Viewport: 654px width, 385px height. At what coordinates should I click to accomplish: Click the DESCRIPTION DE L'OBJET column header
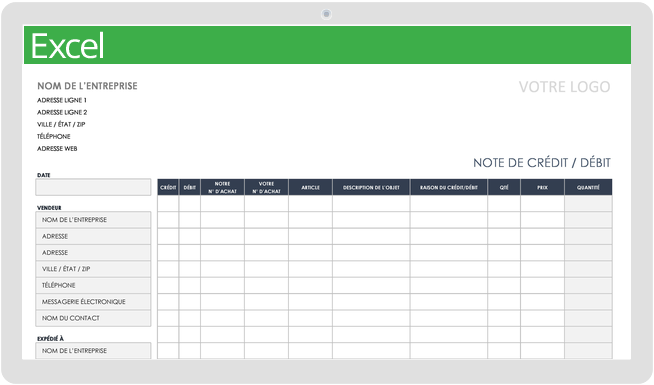coord(371,187)
